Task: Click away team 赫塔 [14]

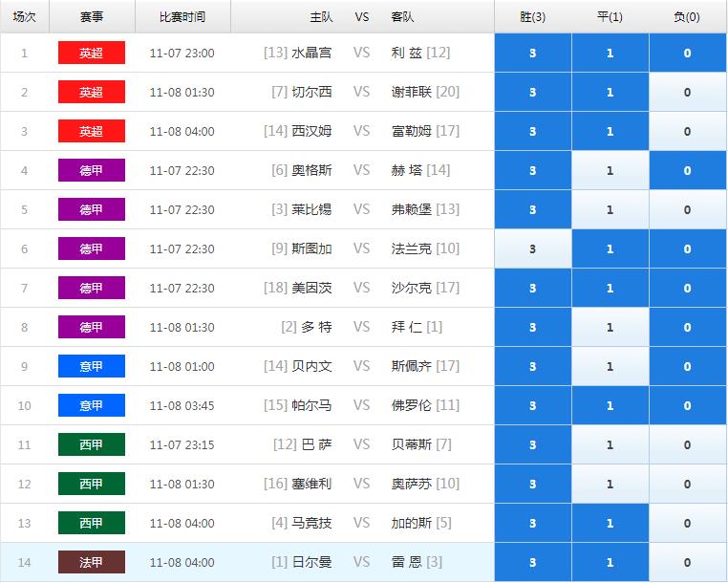Action: pyautogui.click(x=420, y=170)
